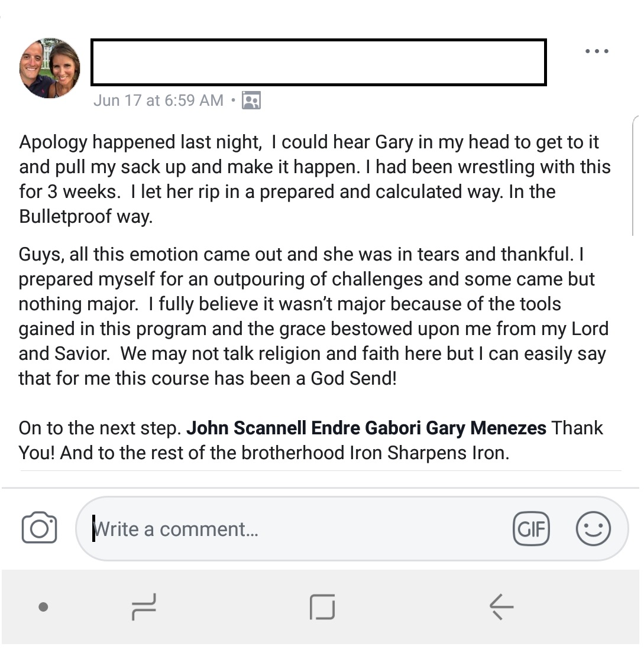
Task: Open the emoji smiley picker
Action: (x=593, y=528)
